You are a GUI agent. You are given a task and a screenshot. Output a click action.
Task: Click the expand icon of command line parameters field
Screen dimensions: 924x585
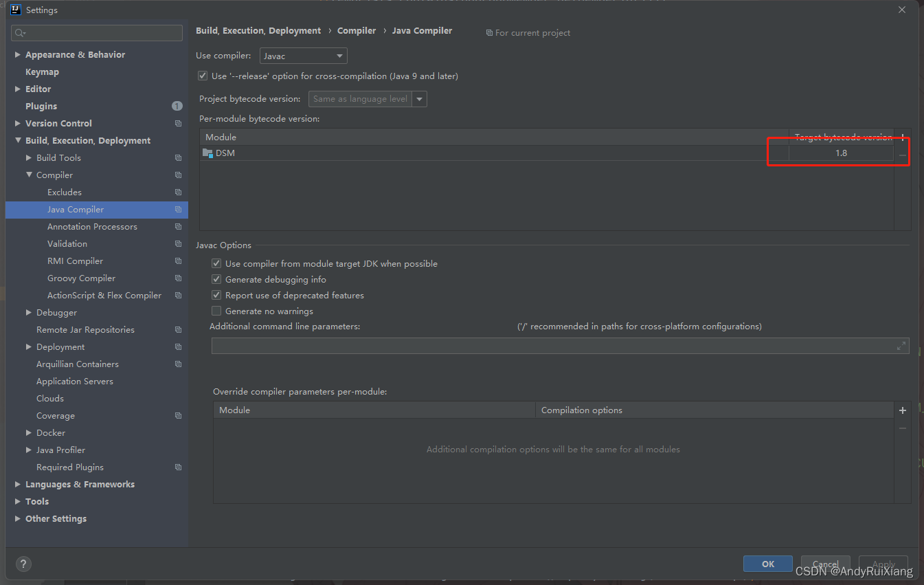(901, 346)
